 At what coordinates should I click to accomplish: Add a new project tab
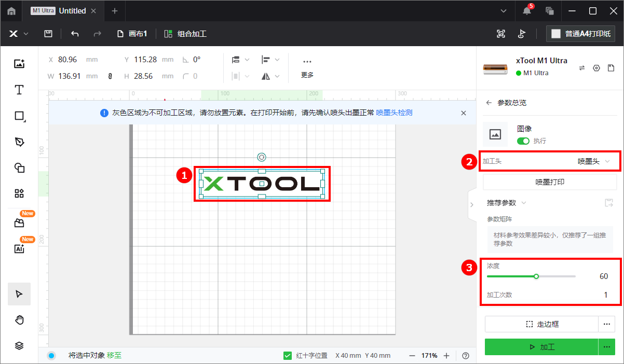point(115,11)
